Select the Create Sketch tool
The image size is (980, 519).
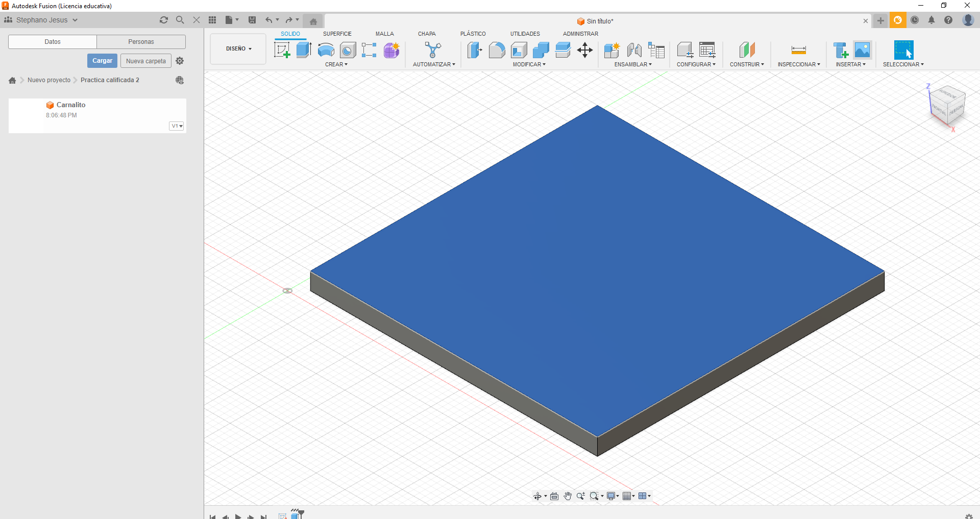[282, 50]
